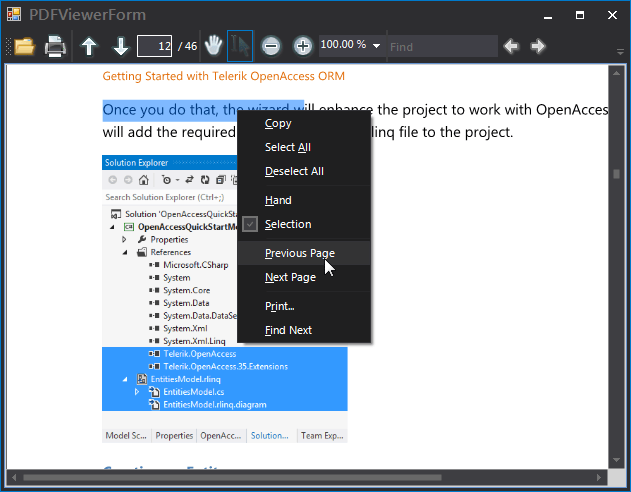Image resolution: width=631 pixels, height=492 pixels.
Task: Click EntitiesModel.cs in the document image
Action: coord(194,392)
